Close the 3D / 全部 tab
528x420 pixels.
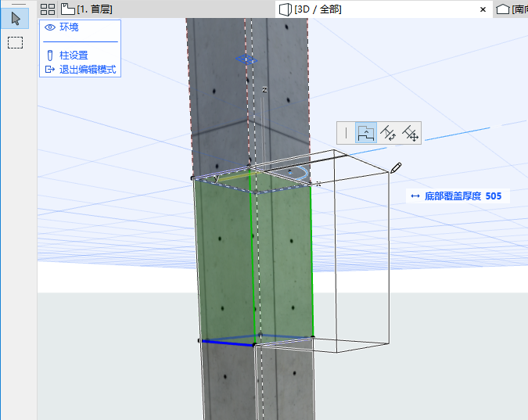click(x=482, y=9)
